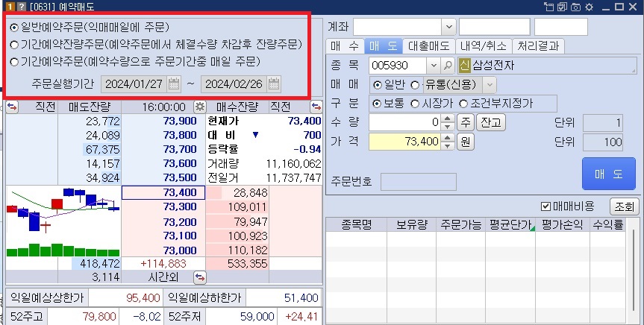The image size is (644, 325).
Task: Select 기간예약잔량주문 radio option
Action: 14,44
